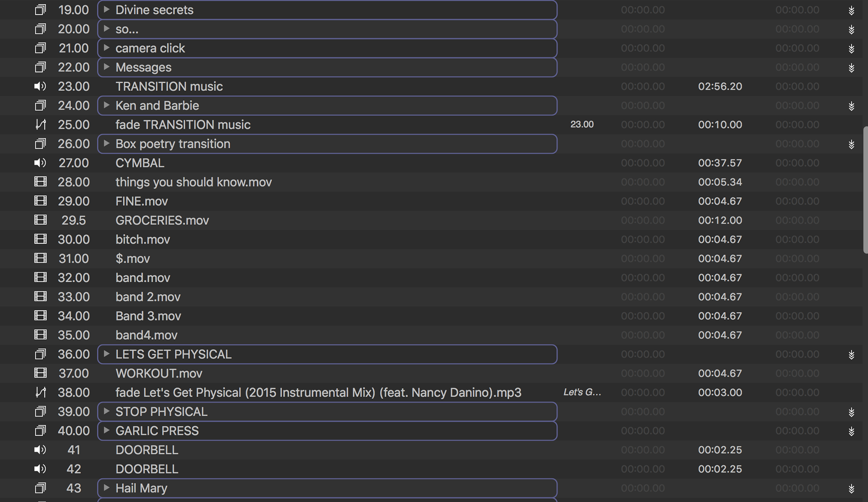Click the group cue icon for Ken and Barbie
This screenshot has width=868, height=502.
pyautogui.click(x=40, y=105)
